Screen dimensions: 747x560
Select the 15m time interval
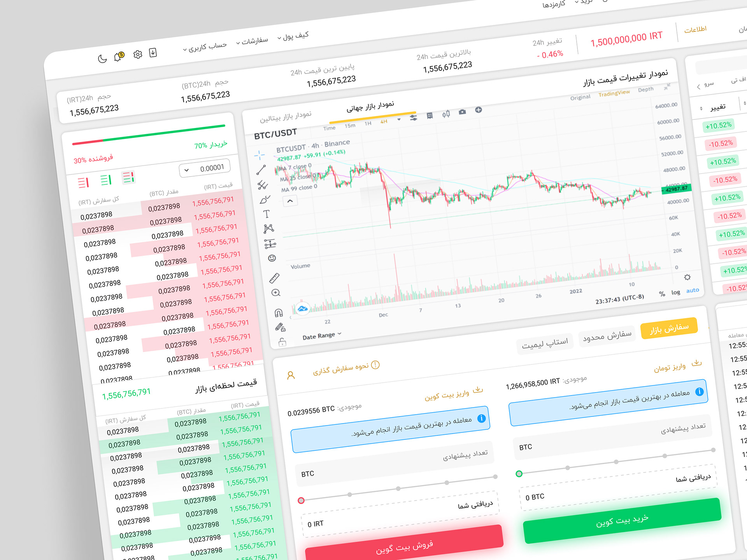click(350, 126)
